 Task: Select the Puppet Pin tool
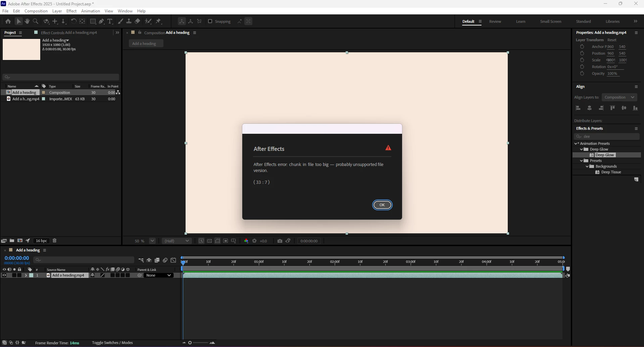pyautogui.click(x=158, y=21)
